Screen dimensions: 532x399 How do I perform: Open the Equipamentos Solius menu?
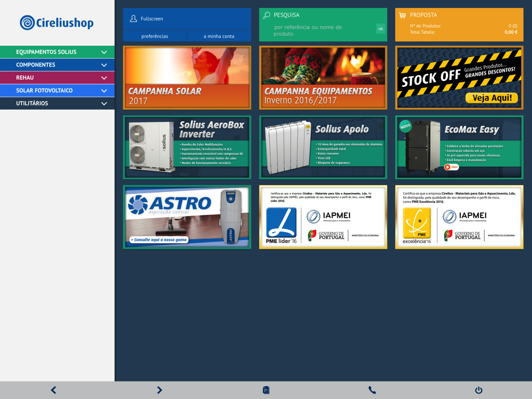(x=57, y=52)
